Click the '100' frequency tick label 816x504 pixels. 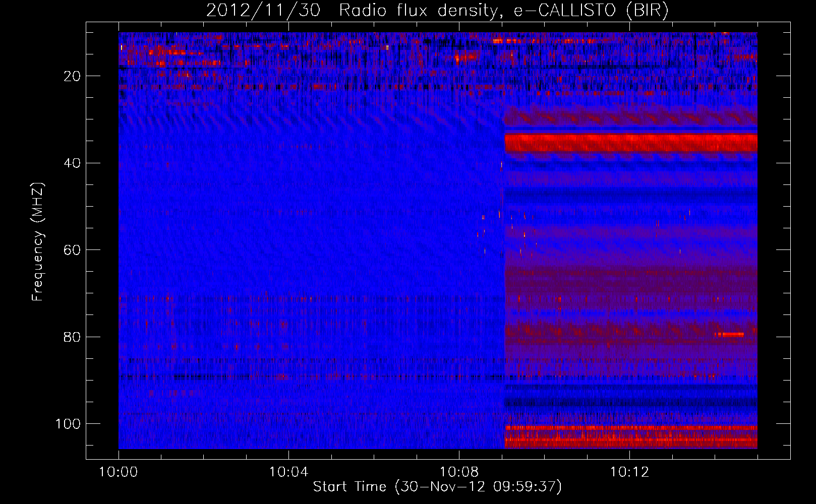pyautogui.click(x=69, y=424)
